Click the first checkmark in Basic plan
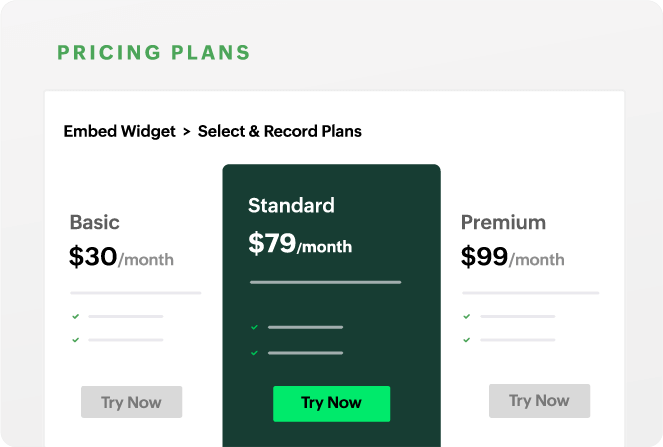 click(x=75, y=316)
